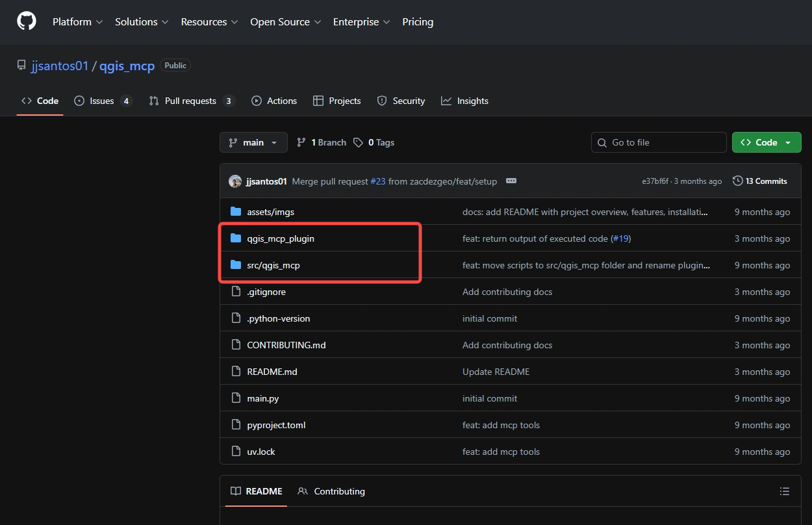Open the qgis_mcp repository link

(127, 66)
